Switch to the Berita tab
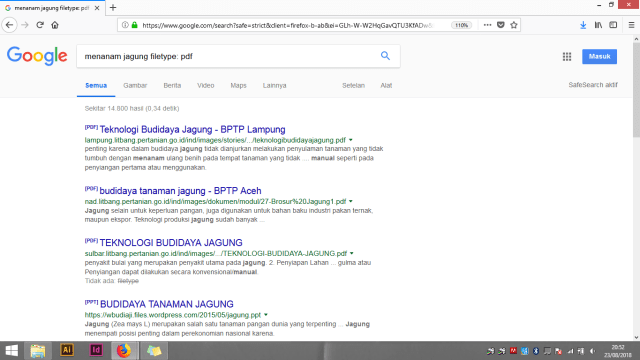The height and width of the screenshot is (360, 640). click(x=172, y=85)
